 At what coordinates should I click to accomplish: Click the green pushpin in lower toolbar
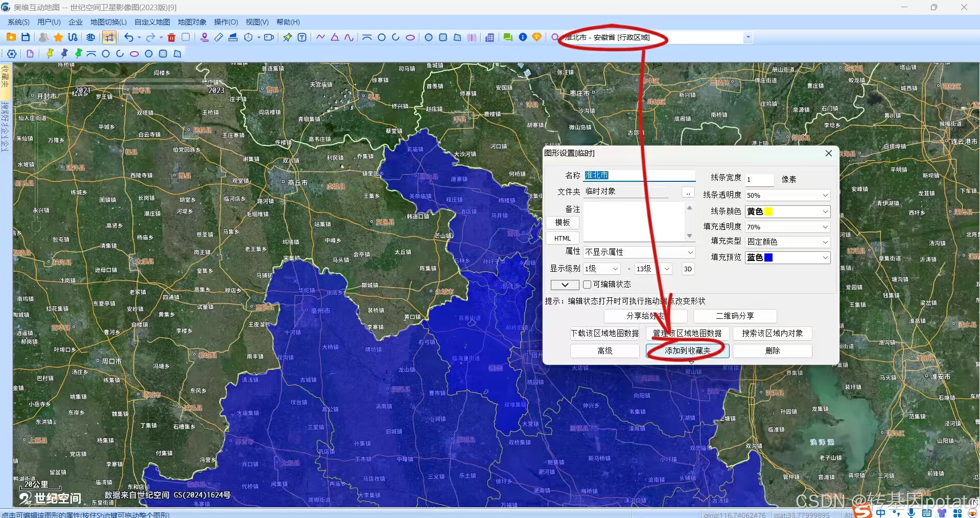point(78,54)
